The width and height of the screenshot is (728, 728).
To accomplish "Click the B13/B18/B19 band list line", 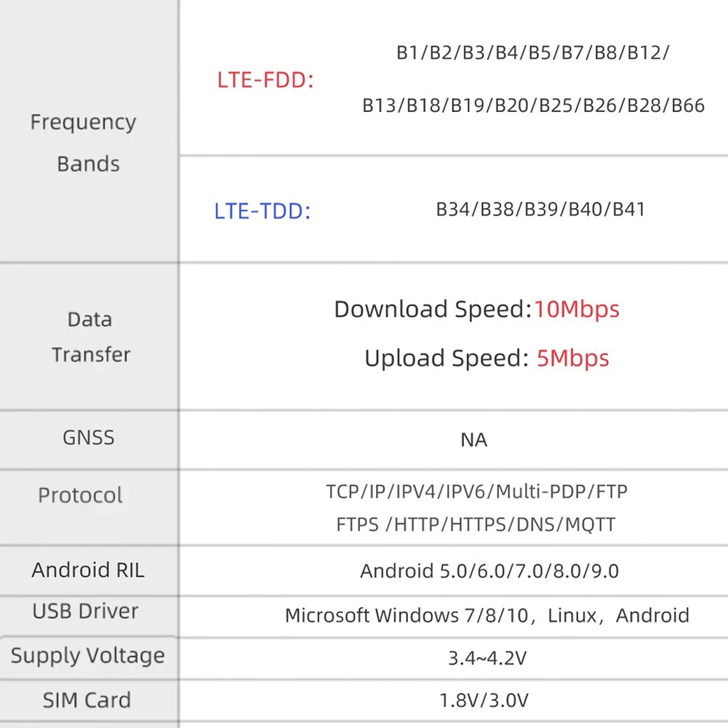I will coord(533,105).
